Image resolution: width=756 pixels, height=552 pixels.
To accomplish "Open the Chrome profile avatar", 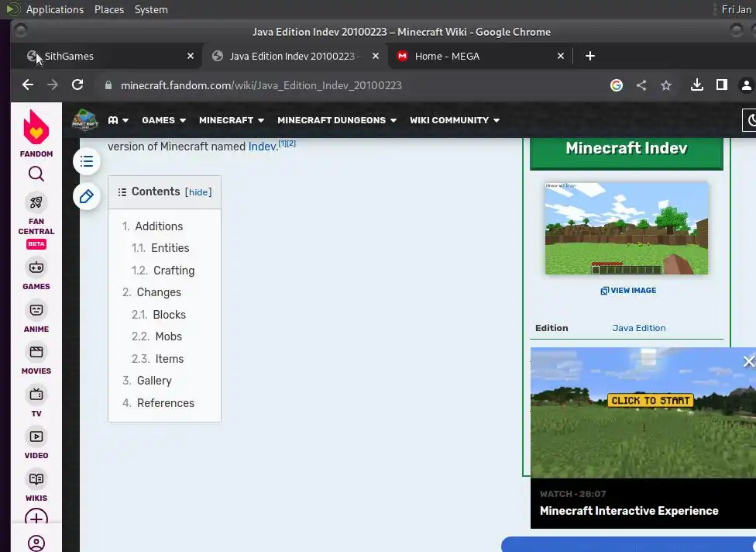I will tap(747, 85).
